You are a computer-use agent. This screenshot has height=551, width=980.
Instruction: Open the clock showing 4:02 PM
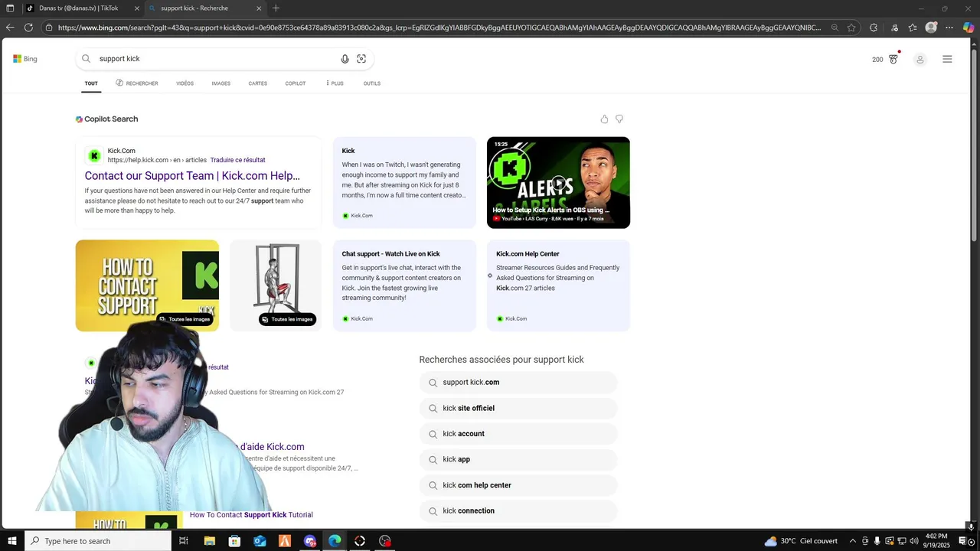(936, 541)
